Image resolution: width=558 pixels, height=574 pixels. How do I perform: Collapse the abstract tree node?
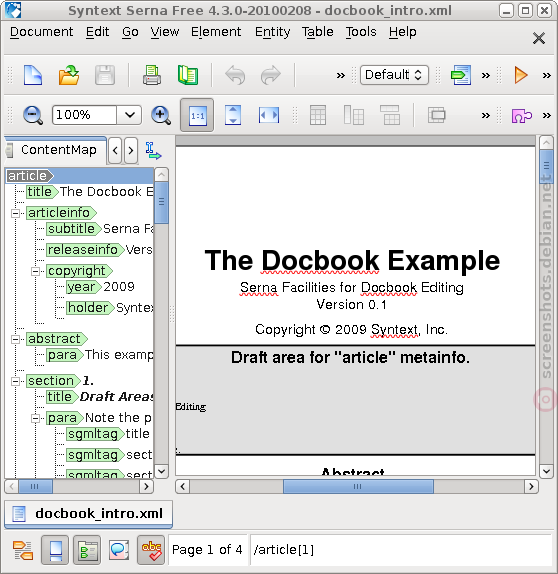15,339
